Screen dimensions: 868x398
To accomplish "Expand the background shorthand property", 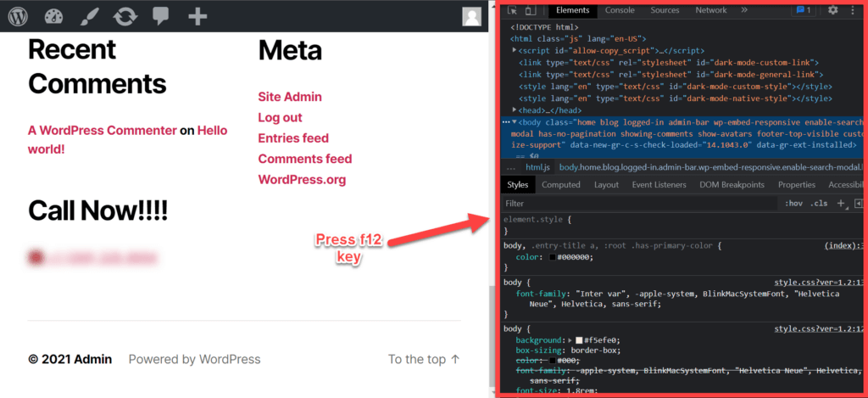I will coord(570,339).
